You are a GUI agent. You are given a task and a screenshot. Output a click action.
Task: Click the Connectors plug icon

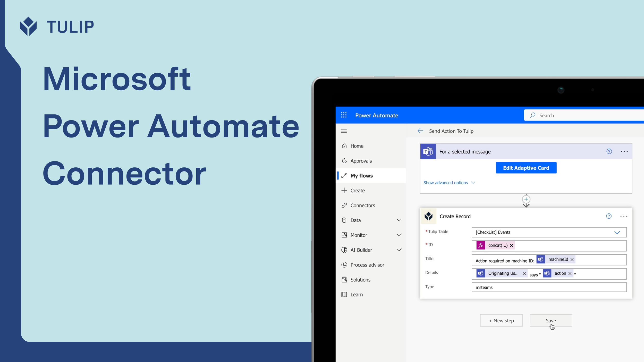[x=344, y=205]
